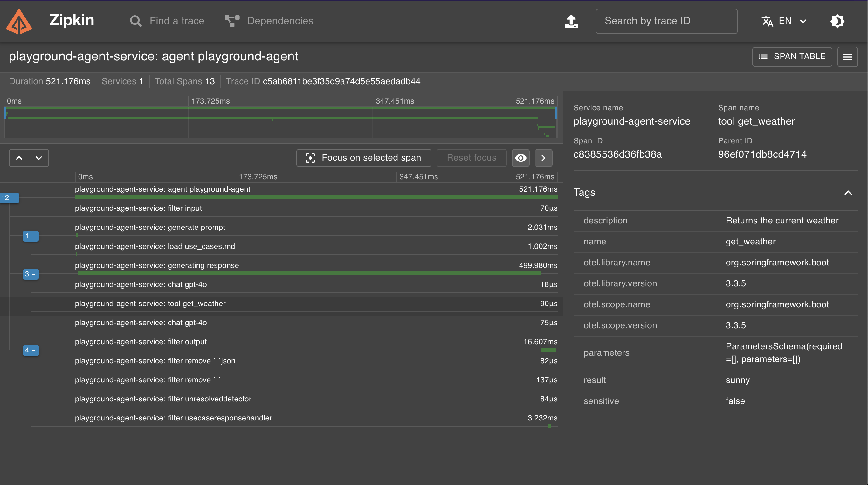Viewport: 868px width, 485px height.
Task: Open the EN language dropdown
Action: coord(784,21)
